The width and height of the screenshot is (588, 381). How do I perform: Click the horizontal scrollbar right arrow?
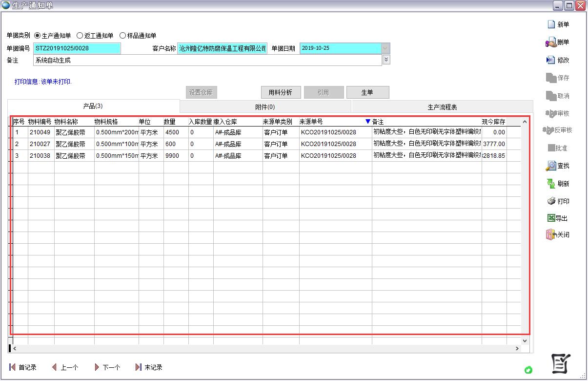[517, 348]
